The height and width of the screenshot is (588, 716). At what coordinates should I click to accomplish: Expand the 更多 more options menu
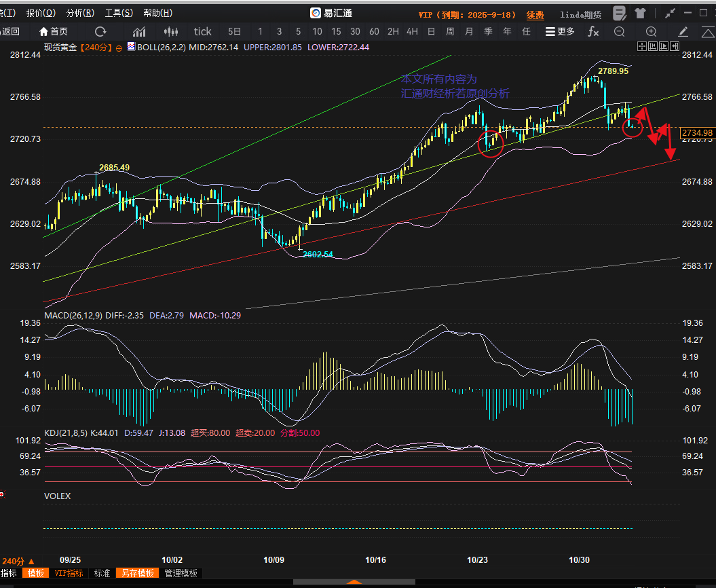click(560, 31)
